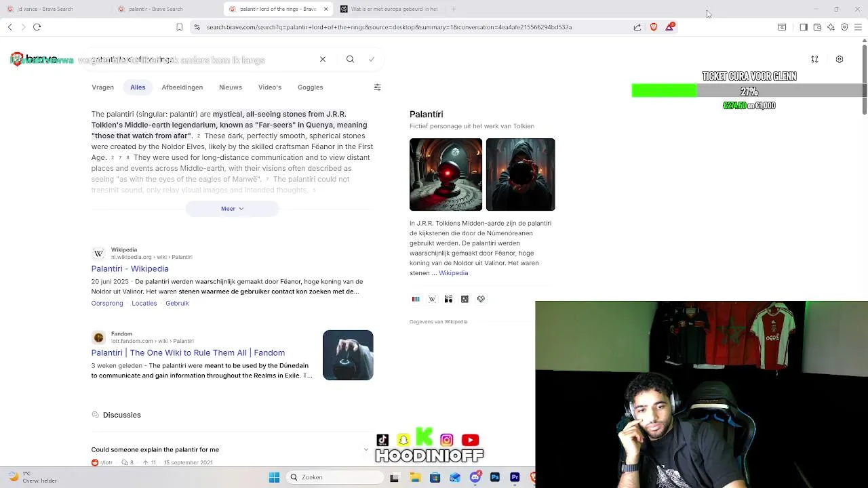Open the Nieuws tab
The image size is (868, 488).
click(x=231, y=87)
